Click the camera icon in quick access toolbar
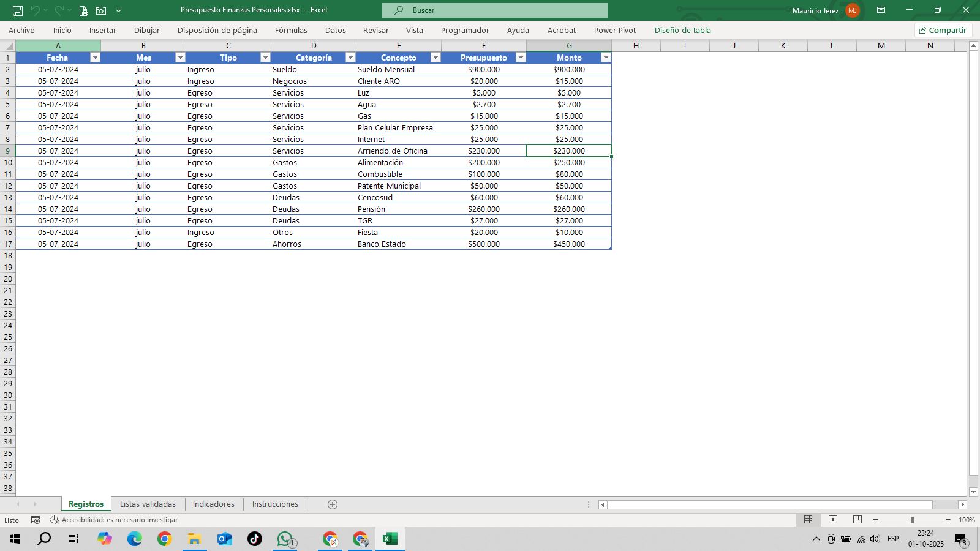980x551 pixels. coord(101,10)
